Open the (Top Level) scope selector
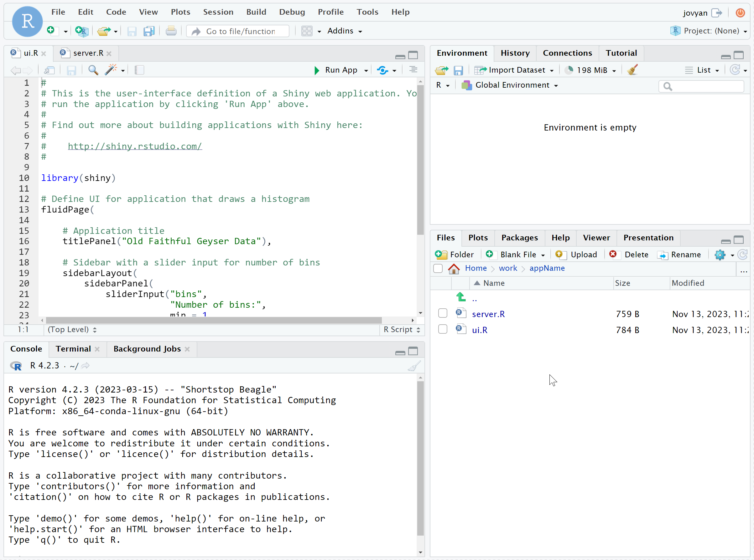This screenshot has height=560, width=754. pos(72,330)
